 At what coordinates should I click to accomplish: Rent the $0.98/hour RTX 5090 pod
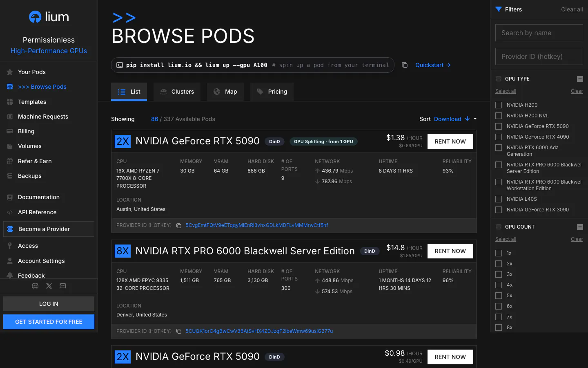pyautogui.click(x=450, y=357)
